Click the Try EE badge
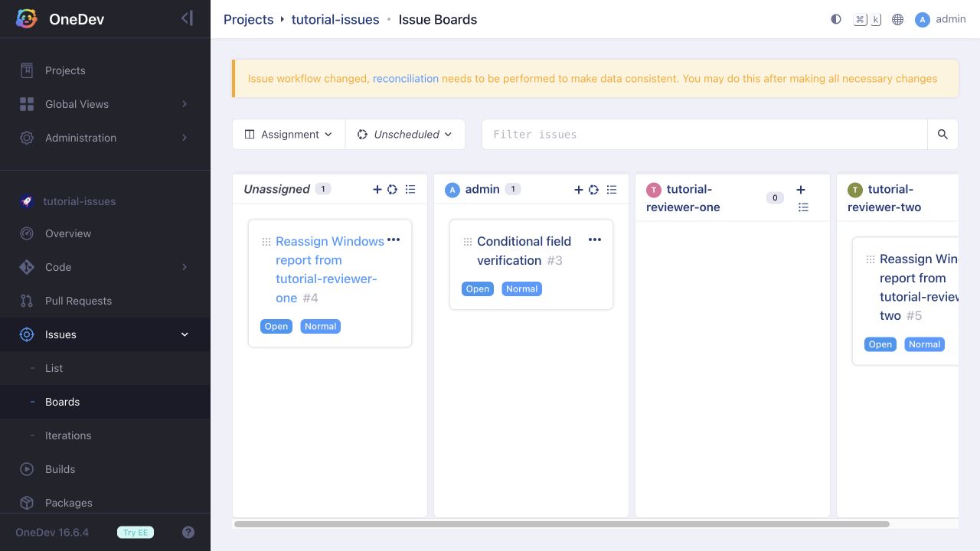The height and width of the screenshot is (551, 980). 136,533
